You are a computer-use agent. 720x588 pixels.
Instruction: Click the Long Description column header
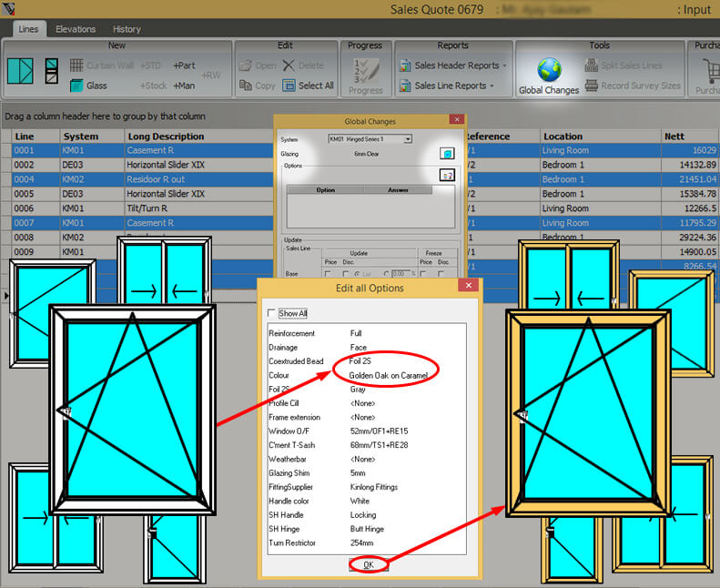click(166, 137)
